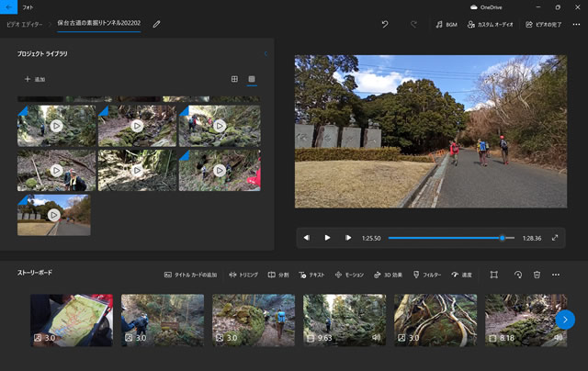
Task: Click the preview playback seek slider
Action: click(x=450, y=238)
